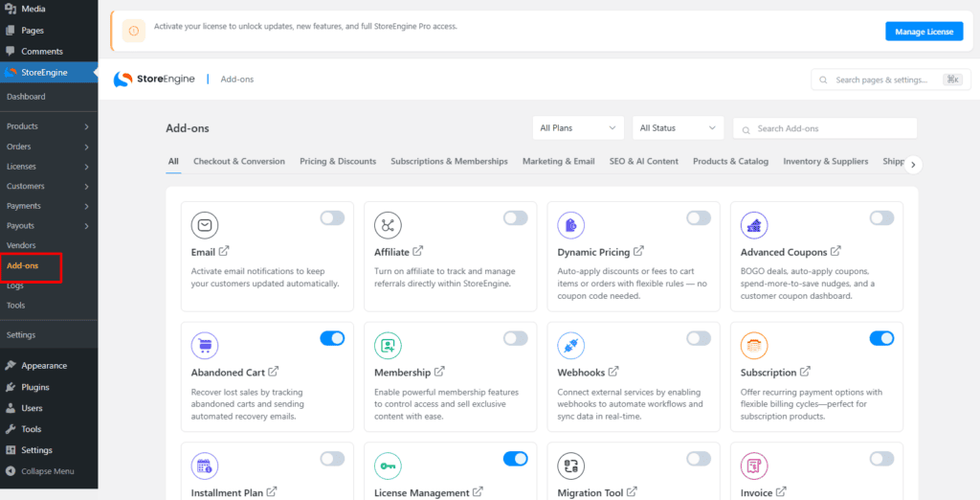Screen dimensions: 980x500
Task: Open the SEO & AI Content tab
Action: point(644,162)
